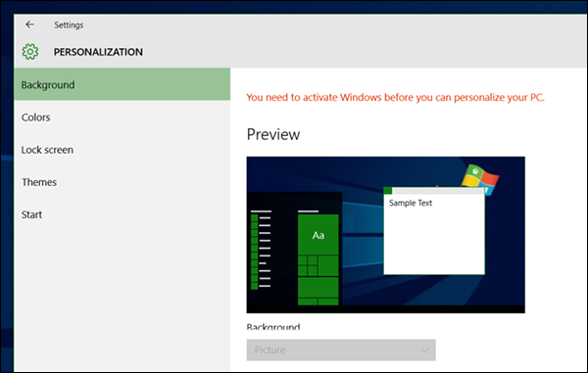Image resolution: width=588 pixels, height=373 pixels.
Task: Click the Personalization gear icon
Action: click(x=30, y=52)
